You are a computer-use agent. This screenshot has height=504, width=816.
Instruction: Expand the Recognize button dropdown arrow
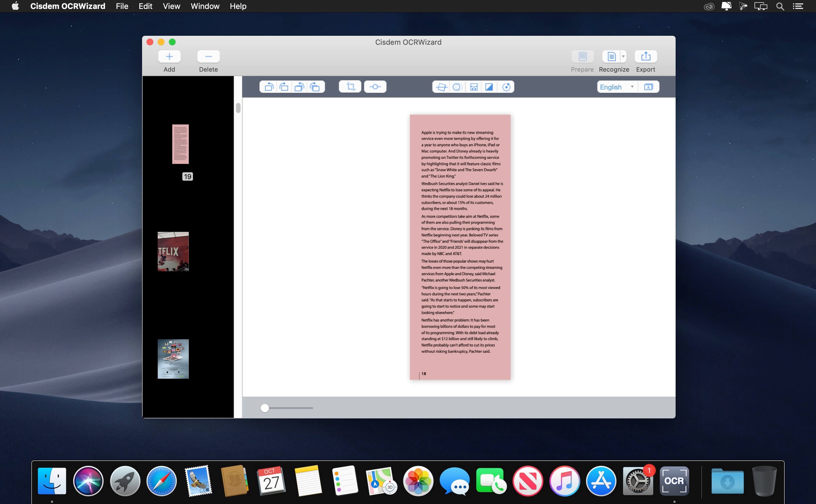click(x=623, y=56)
